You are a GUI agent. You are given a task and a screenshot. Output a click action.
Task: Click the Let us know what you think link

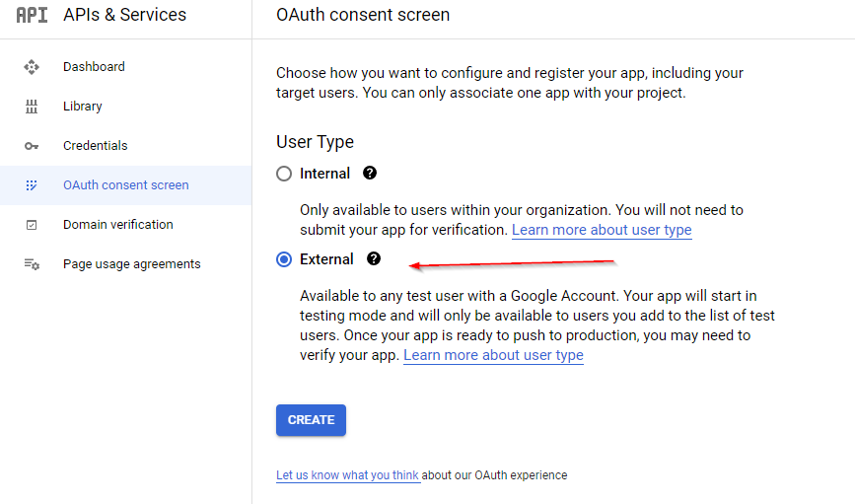(x=347, y=475)
